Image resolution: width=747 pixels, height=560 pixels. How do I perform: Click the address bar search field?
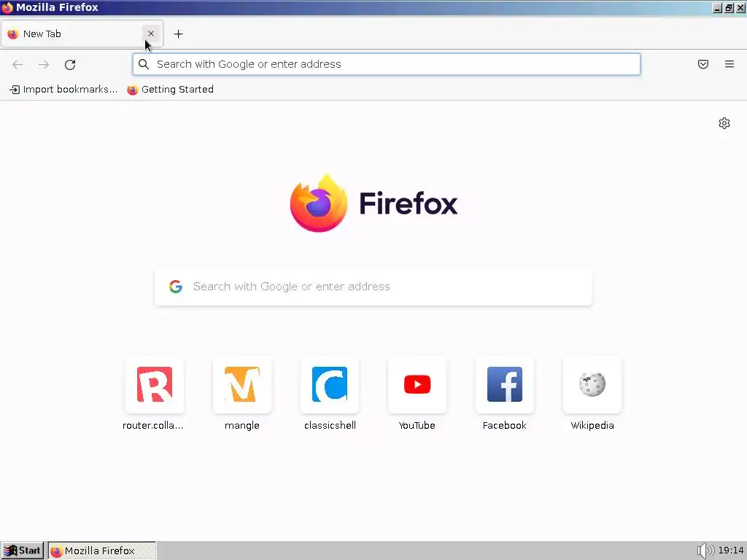(x=387, y=64)
